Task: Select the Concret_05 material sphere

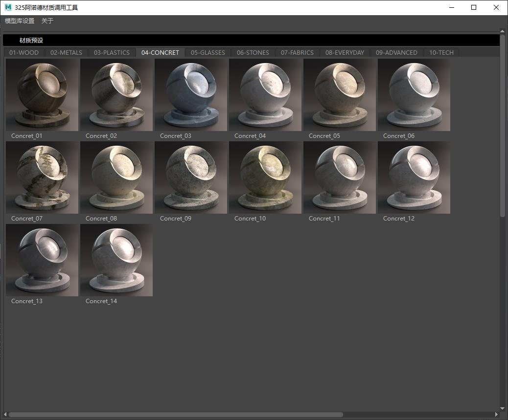Action: click(x=340, y=95)
